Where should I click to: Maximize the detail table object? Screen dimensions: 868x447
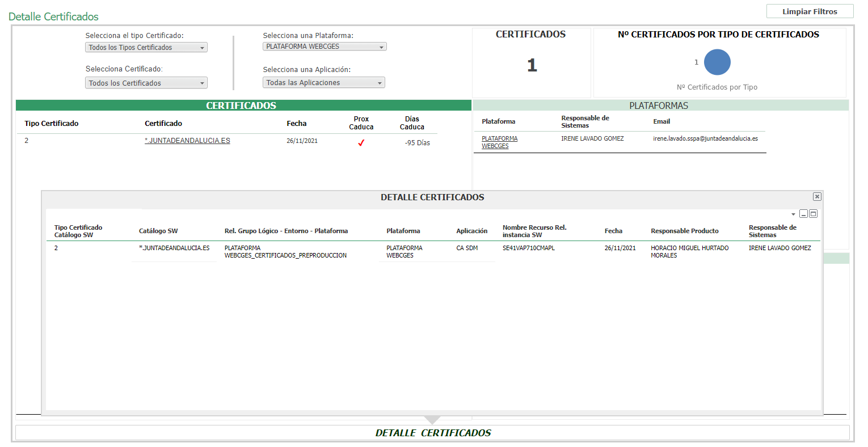click(x=813, y=214)
